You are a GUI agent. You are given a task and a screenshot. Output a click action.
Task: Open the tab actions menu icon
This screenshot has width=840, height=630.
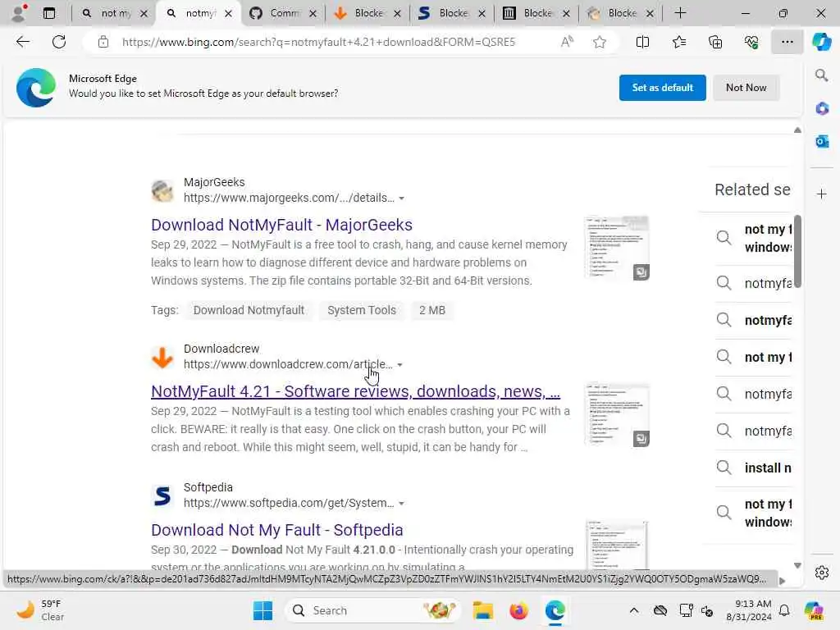(x=49, y=13)
